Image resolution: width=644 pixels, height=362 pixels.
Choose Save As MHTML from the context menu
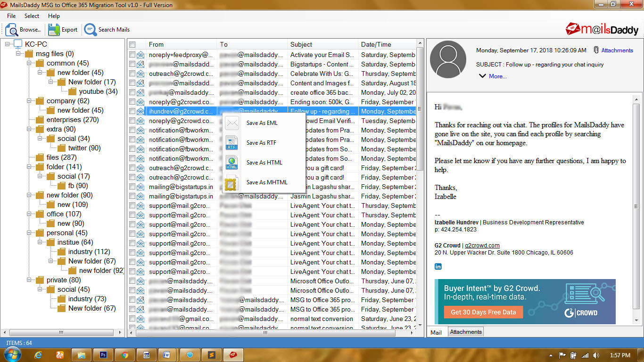coord(264,182)
